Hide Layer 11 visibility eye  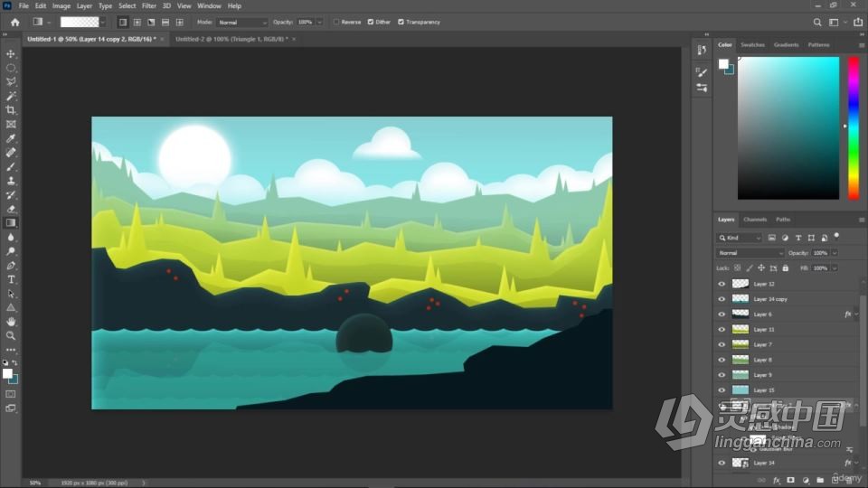tap(722, 329)
